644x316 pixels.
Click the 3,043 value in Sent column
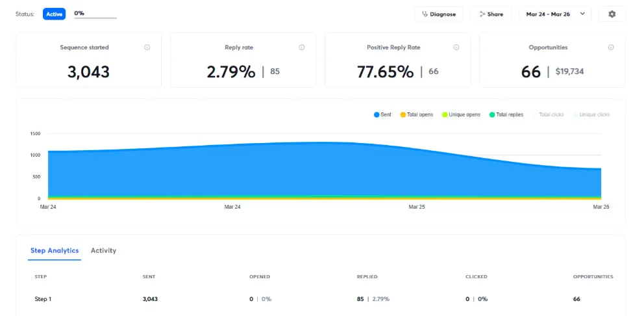coord(150,299)
